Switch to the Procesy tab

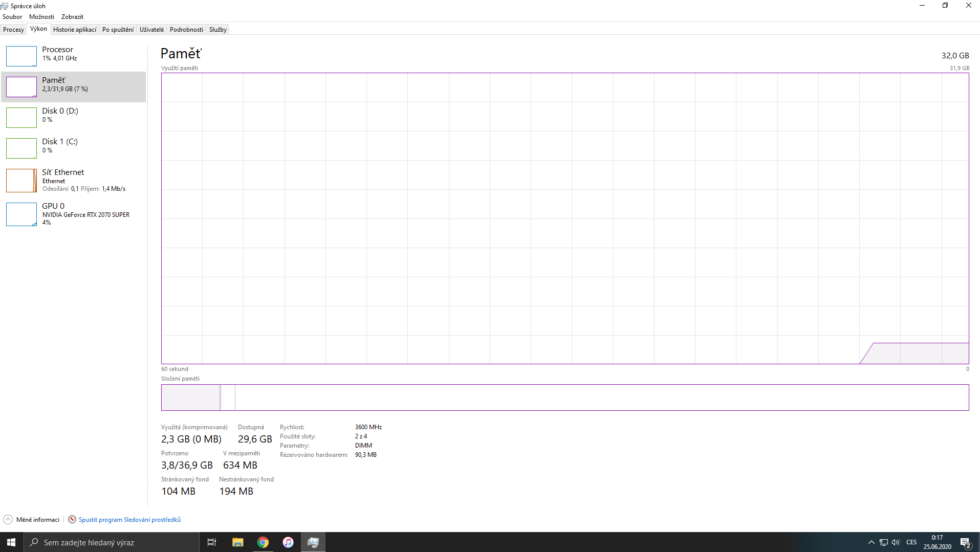pyautogui.click(x=13, y=30)
